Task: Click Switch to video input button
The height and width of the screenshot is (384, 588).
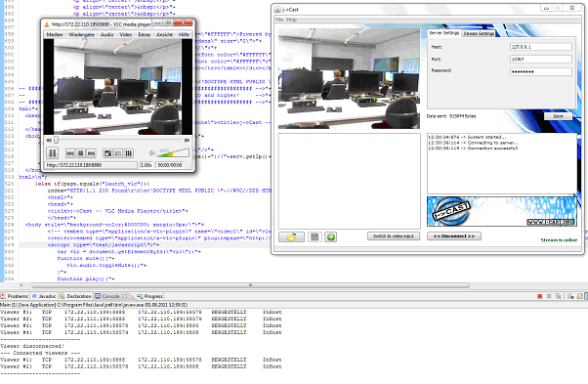Action: tap(394, 235)
